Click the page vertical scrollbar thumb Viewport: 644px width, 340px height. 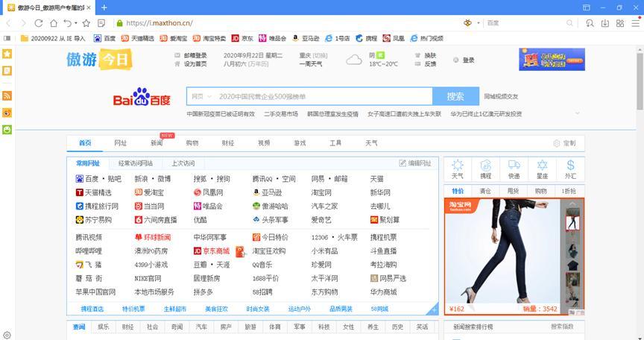point(640,81)
